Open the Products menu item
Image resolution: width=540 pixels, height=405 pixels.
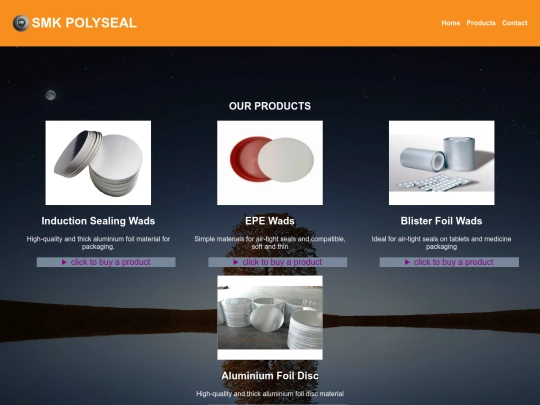(481, 23)
